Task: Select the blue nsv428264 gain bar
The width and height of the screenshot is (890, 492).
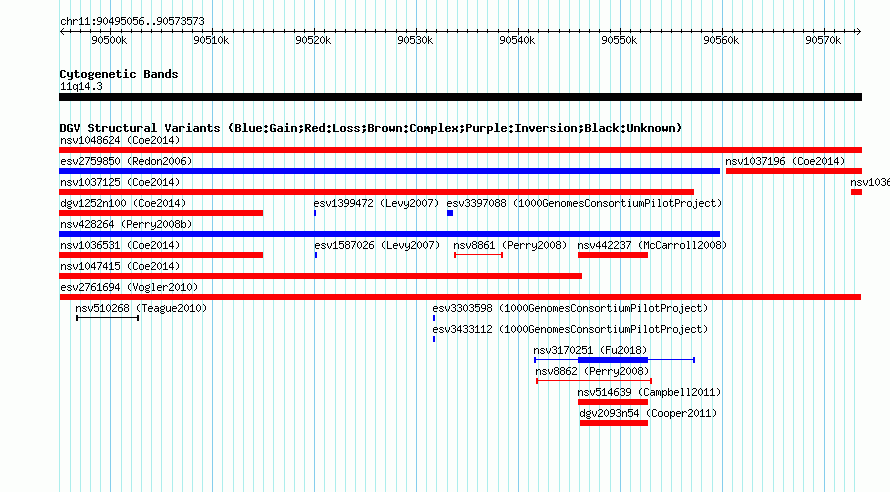Action: [389, 234]
